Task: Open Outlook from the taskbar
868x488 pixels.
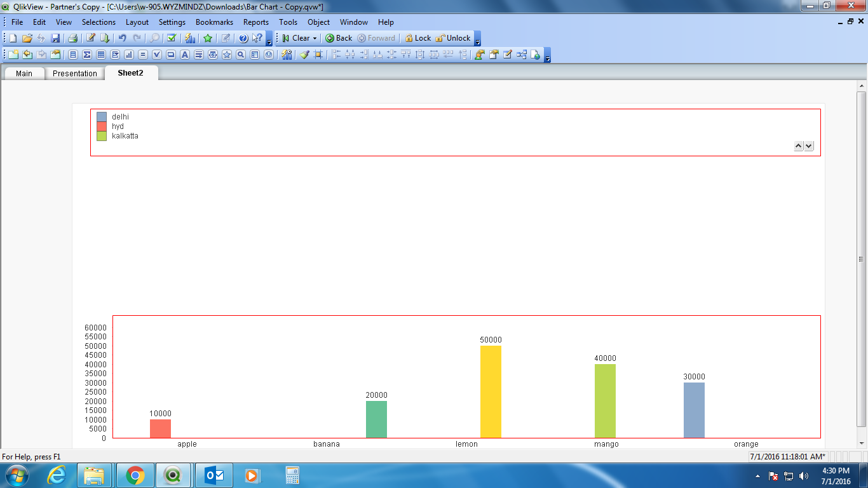Action: [x=214, y=475]
